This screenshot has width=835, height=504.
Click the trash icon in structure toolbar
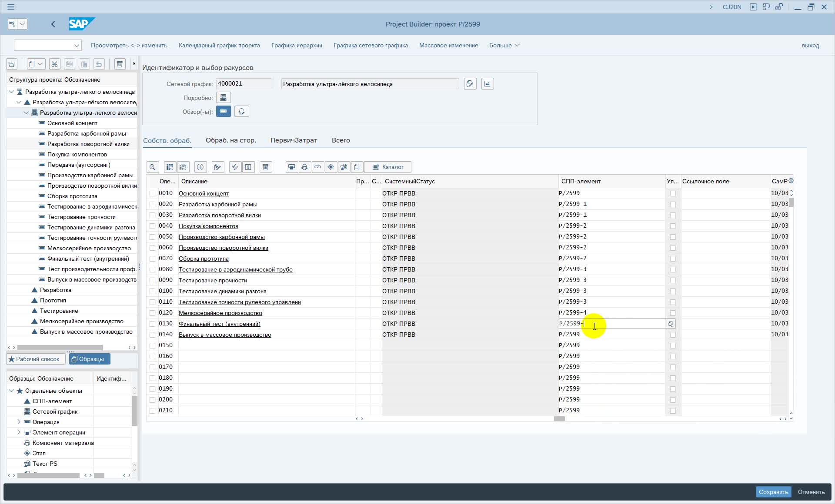point(120,64)
